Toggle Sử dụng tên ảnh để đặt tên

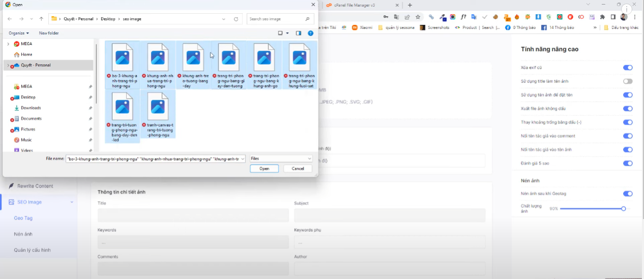[628, 95]
